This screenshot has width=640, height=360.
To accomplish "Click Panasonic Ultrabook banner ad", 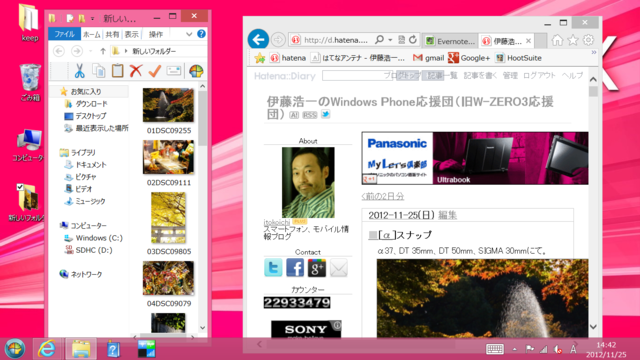I will (x=475, y=158).
